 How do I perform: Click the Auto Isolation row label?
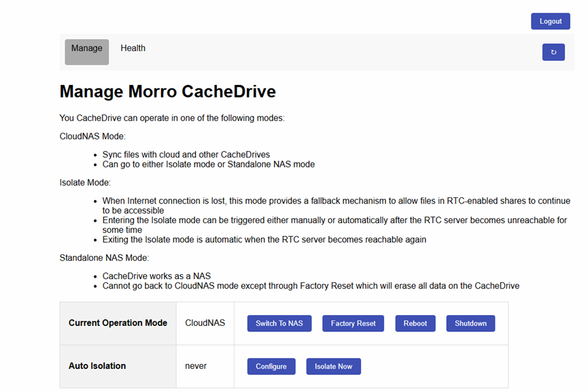coord(97,365)
